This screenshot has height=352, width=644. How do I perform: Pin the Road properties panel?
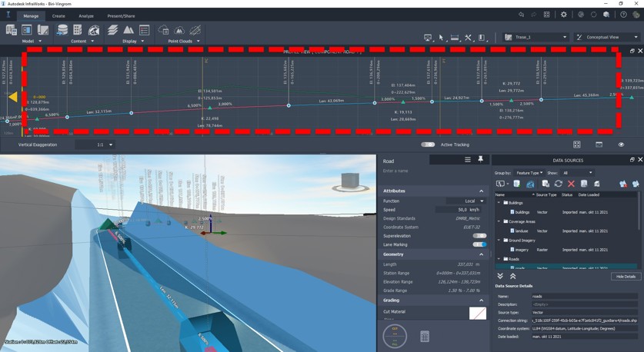tap(481, 159)
